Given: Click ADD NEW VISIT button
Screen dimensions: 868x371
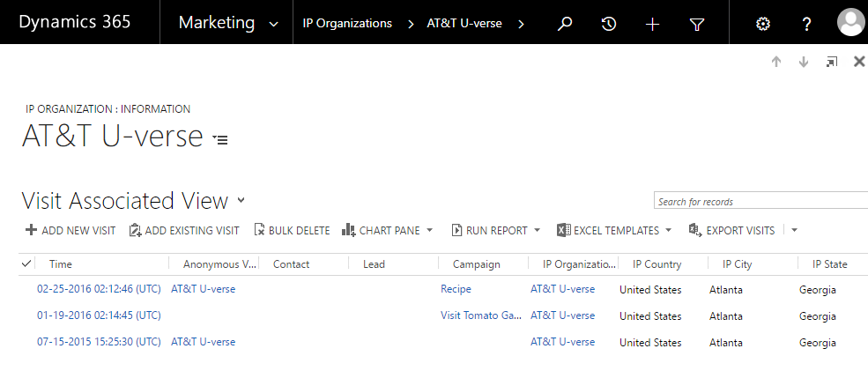Looking at the screenshot, I should (70, 230).
